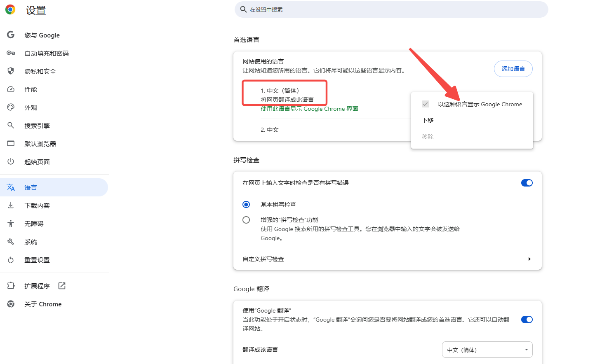602x364 pixels.
Task: Click the magnifier icon for 搜索引擎
Action: point(11,125)
